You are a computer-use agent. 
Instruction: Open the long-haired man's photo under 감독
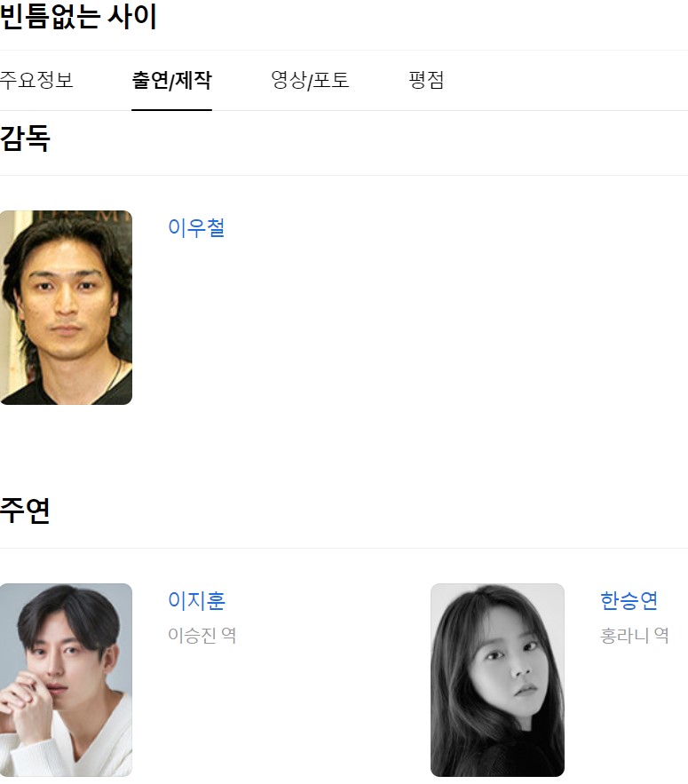tap(66, 307)
